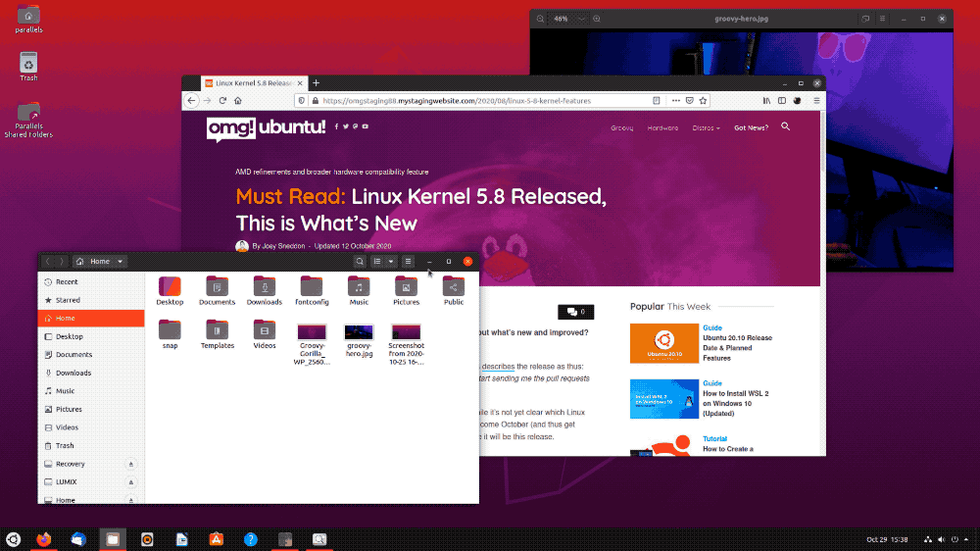Click the Ubuntu applications launcher icon
The image size is (980, 551).
point(13,539)
